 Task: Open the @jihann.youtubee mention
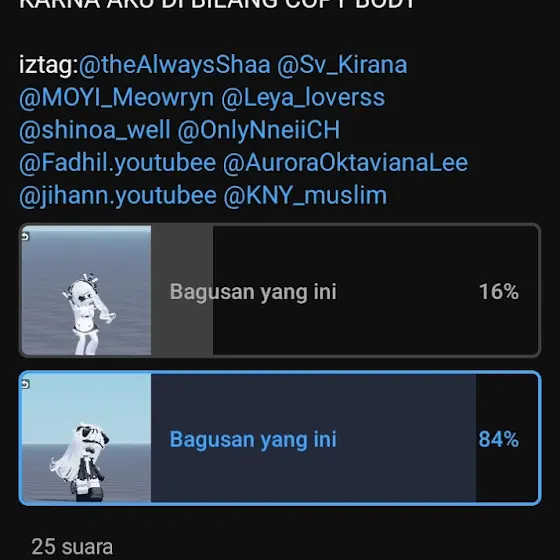[118, 195]
